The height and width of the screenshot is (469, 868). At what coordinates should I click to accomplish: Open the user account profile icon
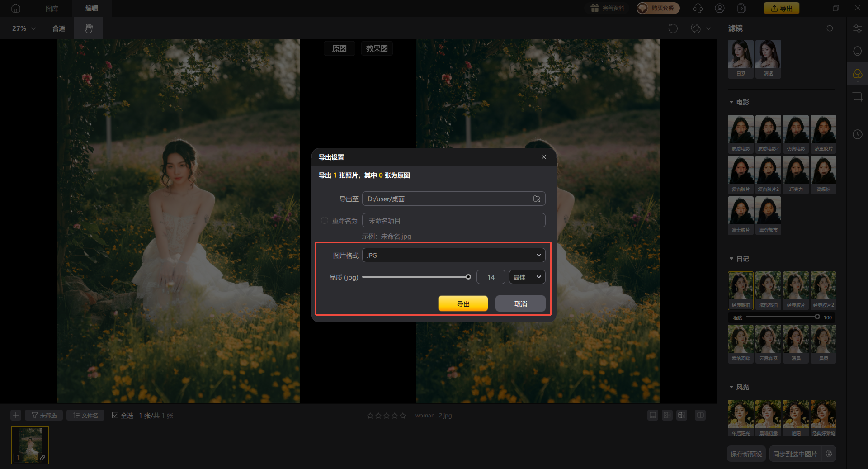(x=720, y=8)
